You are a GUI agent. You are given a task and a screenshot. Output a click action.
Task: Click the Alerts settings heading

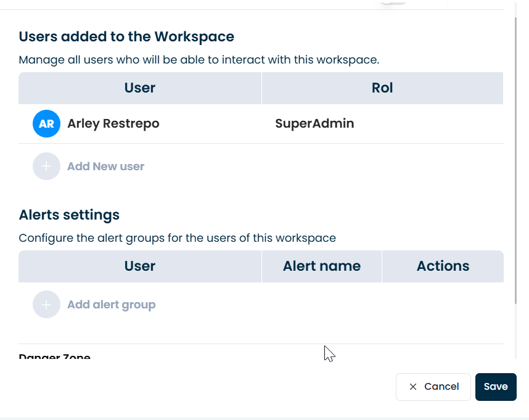click(x=69, y=215)
